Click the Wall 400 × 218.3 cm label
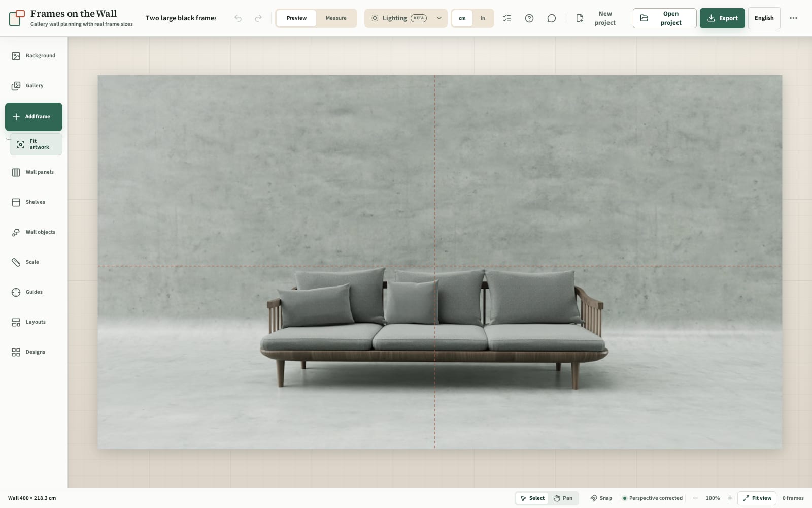Image resolution: width=812 pixels, height=508 pixels. [x=32, y=498]
